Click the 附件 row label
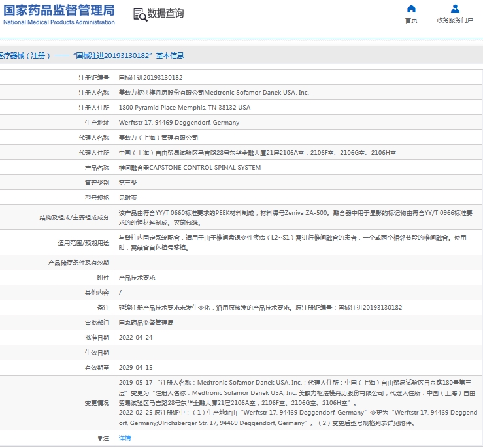The height and width of the screenshot is (448, 483). (x=103, y=278)
